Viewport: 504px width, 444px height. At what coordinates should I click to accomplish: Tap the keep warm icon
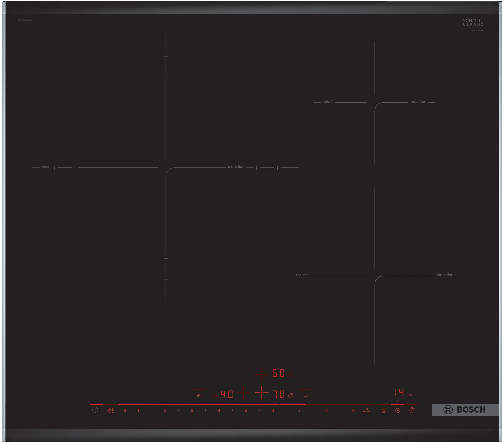[200, 396]
